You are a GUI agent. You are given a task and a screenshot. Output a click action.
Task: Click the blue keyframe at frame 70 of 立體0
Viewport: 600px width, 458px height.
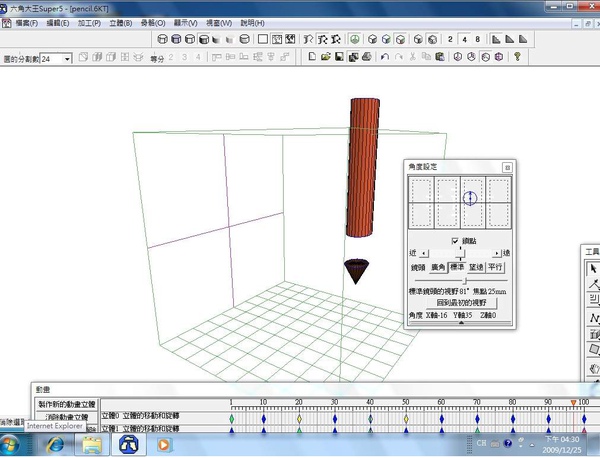tap(477, 419)
